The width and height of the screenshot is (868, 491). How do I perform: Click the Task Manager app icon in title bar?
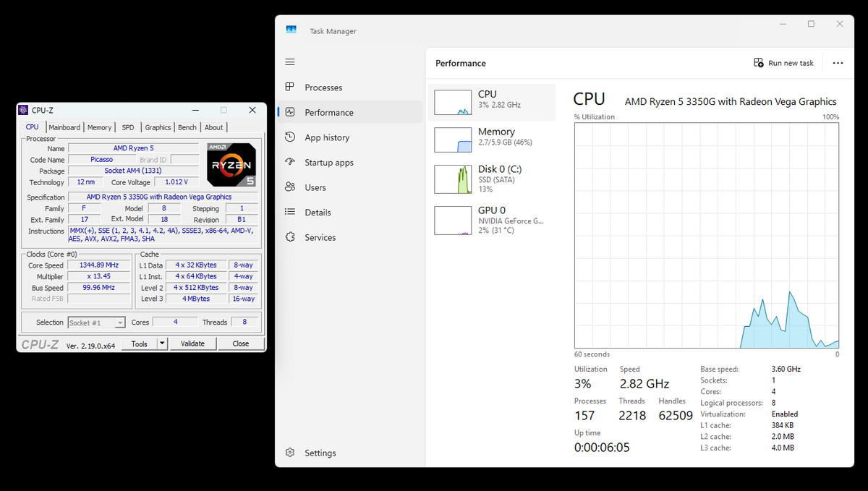(291, 30)
